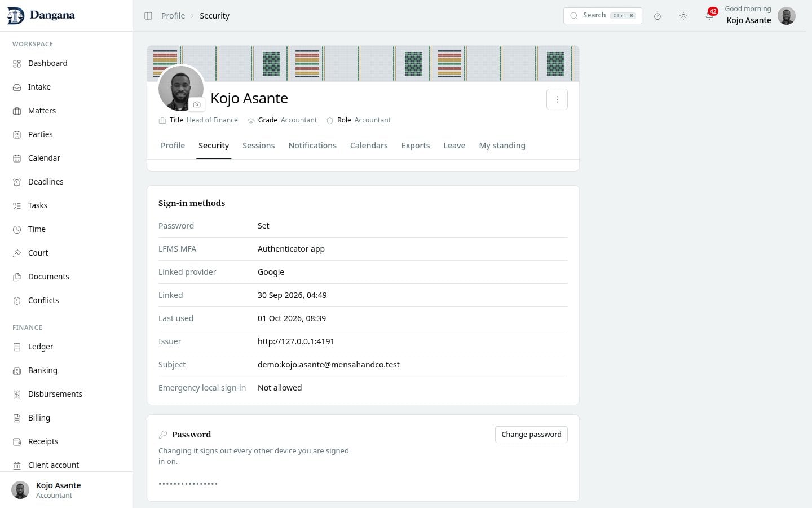This screenshot has height=508, width=812.
Task: Check Conflicts in the sidebar
Action: (66, 300)
